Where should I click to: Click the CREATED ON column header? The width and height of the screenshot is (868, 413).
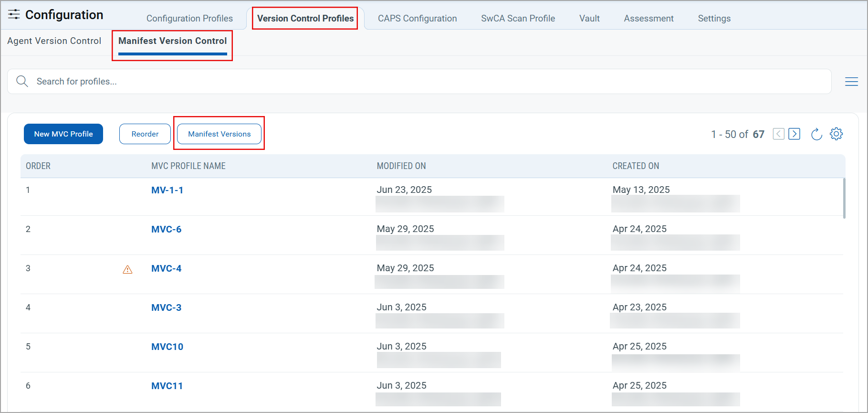coord(636,166)
